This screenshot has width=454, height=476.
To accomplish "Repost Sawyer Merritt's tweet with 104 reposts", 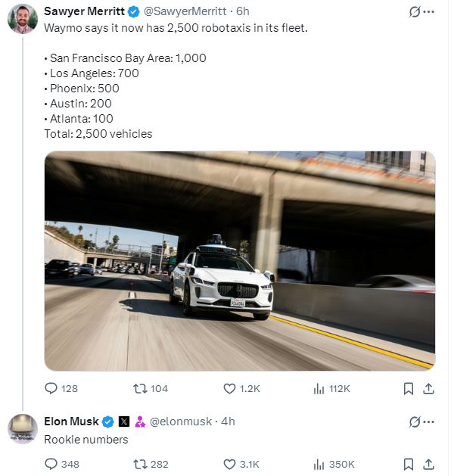I will point(139,388).
